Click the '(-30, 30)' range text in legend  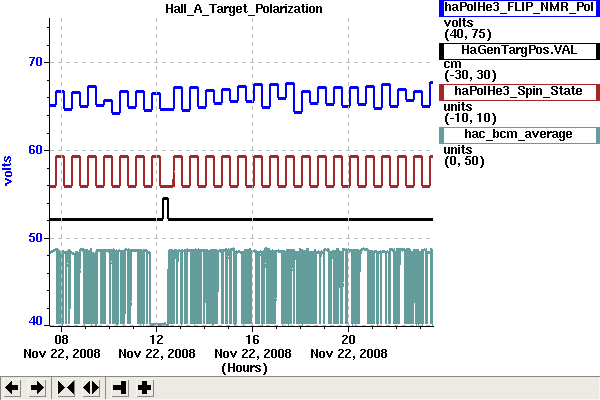[x=470, y=75]
